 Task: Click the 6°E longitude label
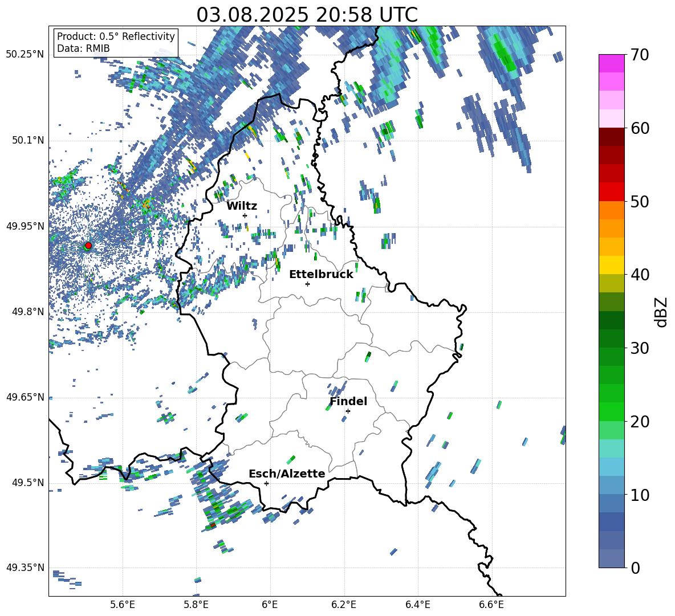coord(270,605)
